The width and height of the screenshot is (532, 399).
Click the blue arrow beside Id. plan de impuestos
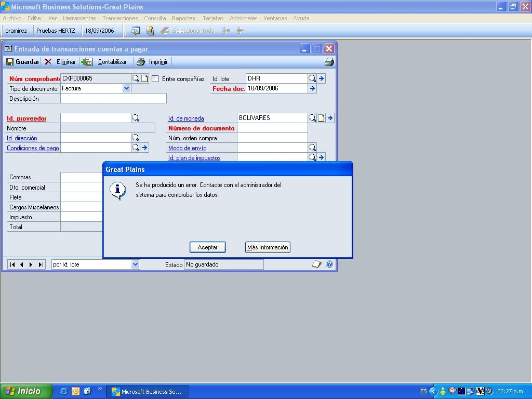(x=321, y=157)
